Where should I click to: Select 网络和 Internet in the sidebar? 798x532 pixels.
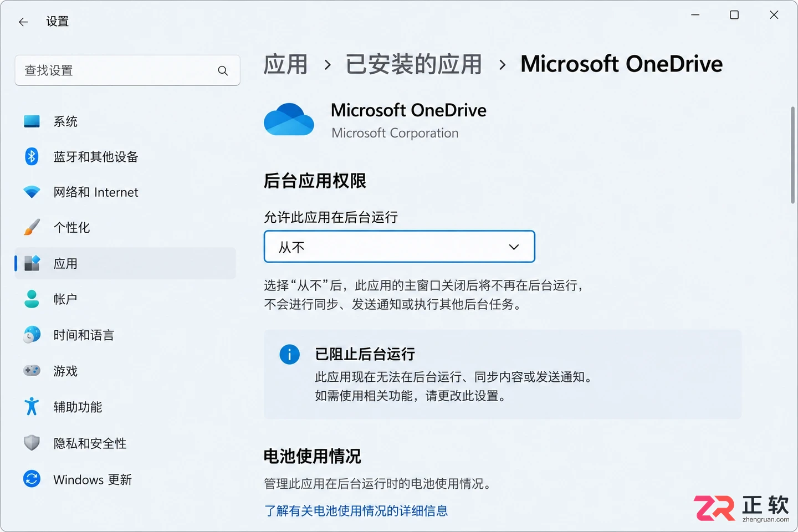click(96, 192)
